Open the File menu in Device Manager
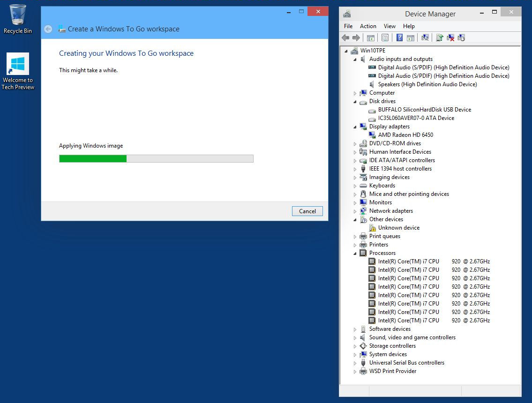The image size is (532, 403). [x=348, y=26]
